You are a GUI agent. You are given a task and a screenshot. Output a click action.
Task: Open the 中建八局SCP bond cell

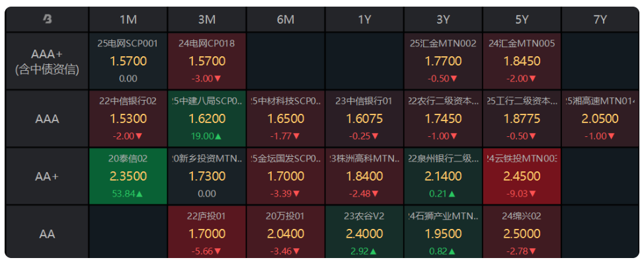(207, 119)
